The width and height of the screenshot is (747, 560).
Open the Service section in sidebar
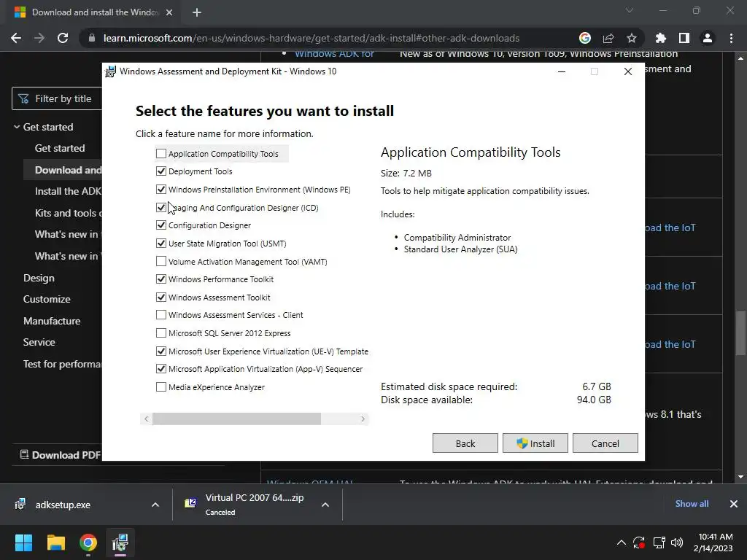point(39,342)
